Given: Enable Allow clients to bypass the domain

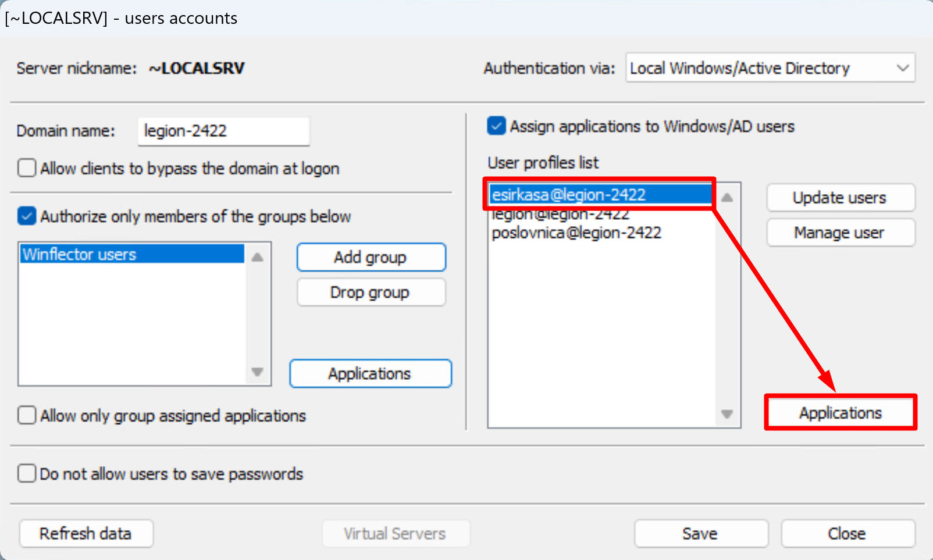Looking at the screenshot, I should pyautogui.click(x=27, y=169).
